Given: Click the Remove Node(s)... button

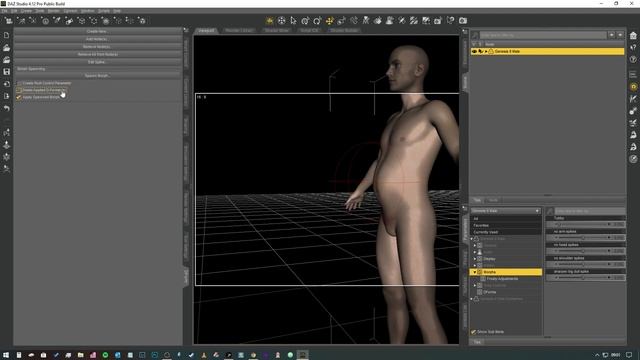Looking at the screenshot, I should click(97, 47).
